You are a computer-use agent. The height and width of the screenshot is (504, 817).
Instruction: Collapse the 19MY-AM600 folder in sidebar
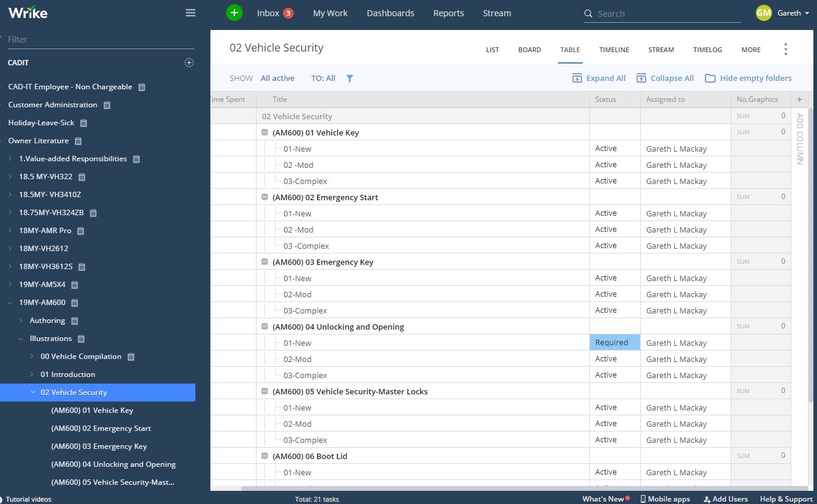pyautogui.click(x=10, y=303)
